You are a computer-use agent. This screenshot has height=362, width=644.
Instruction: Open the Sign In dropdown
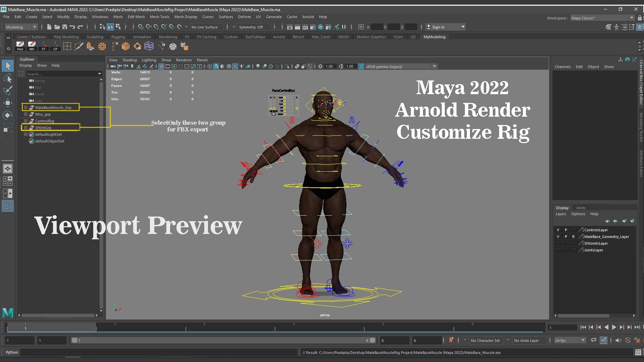click(x=445, y=27)
